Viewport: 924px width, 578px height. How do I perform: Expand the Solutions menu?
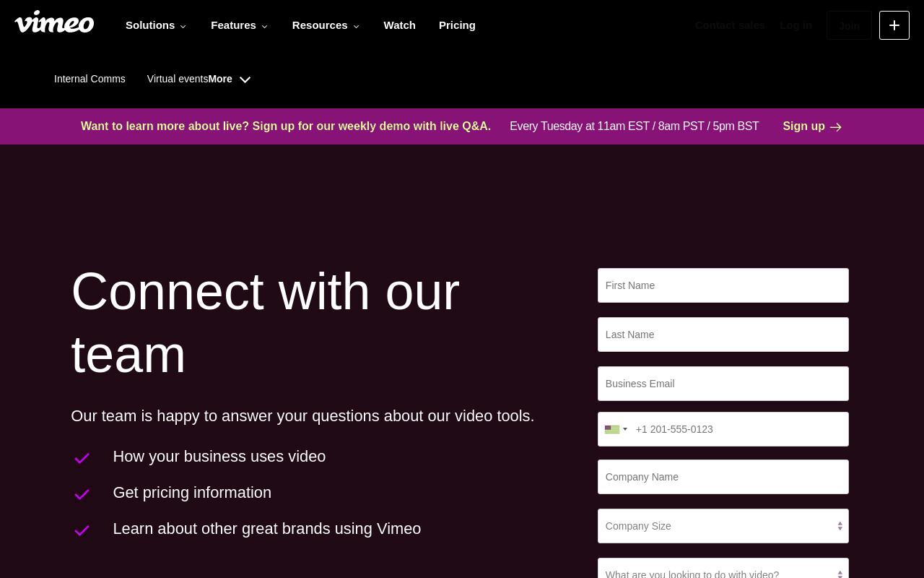156,25
